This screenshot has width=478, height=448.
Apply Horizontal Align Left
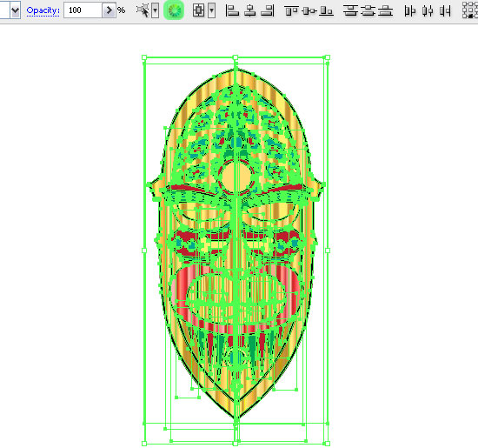[x=232, y=11]
